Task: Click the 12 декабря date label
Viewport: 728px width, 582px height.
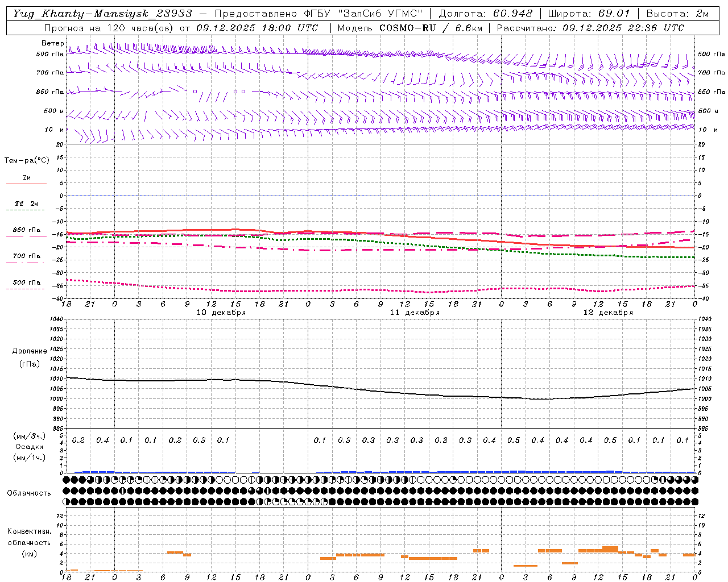Action: pos(608,313)
